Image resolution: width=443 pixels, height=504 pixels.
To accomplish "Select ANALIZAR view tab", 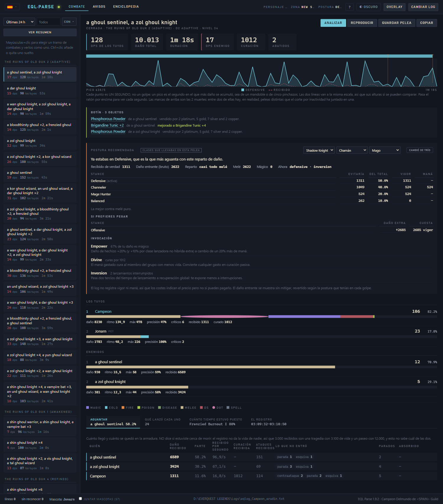I will [x=333, y=23].
